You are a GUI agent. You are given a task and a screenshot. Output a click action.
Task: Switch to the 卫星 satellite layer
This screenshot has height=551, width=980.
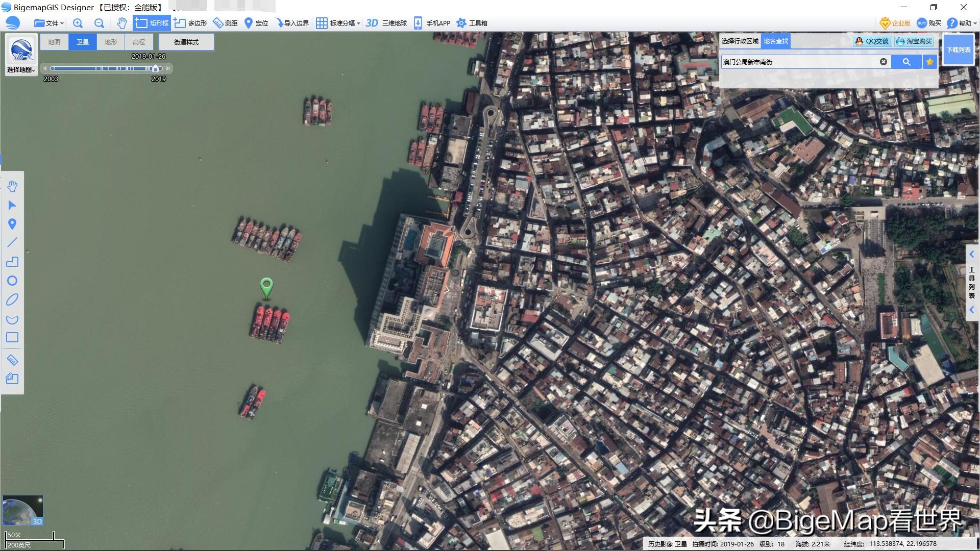coord(82,41)
